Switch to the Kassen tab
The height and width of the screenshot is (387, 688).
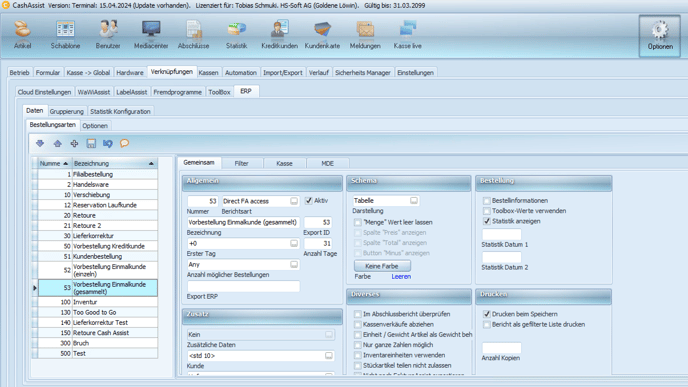point(208,73)
